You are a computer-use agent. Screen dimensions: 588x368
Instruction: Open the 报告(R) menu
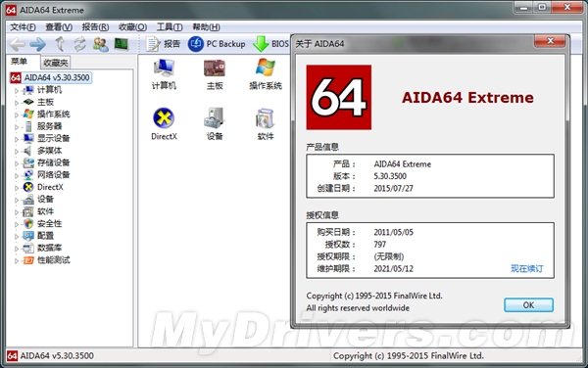coord(95,27)
